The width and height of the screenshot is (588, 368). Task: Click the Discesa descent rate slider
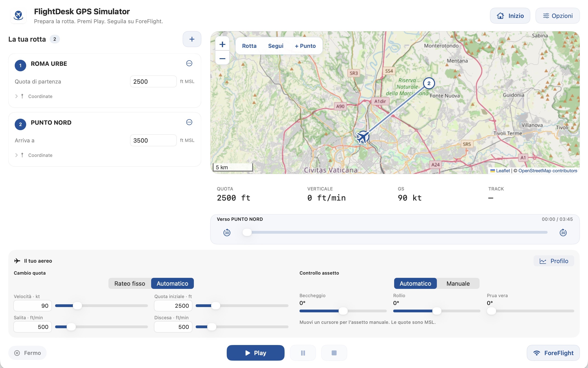[242, 327]
